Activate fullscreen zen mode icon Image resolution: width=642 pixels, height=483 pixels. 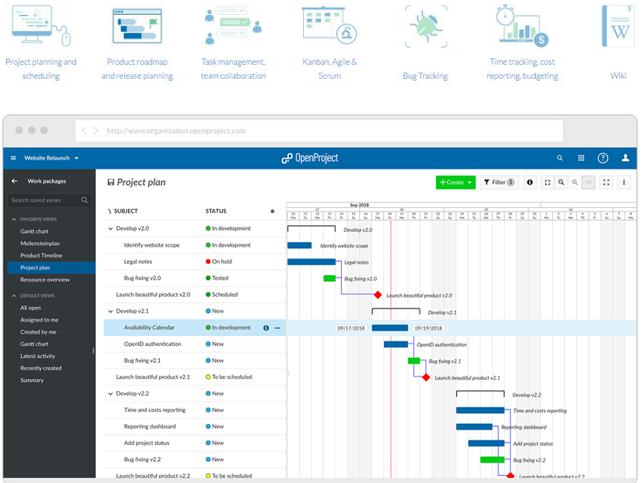tap(606, 182)
